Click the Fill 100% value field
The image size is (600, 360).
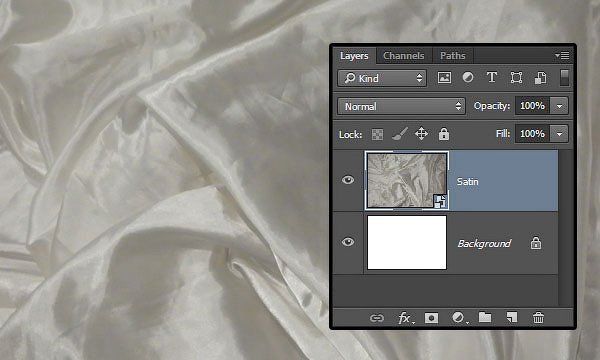click(x=533, y=134)
